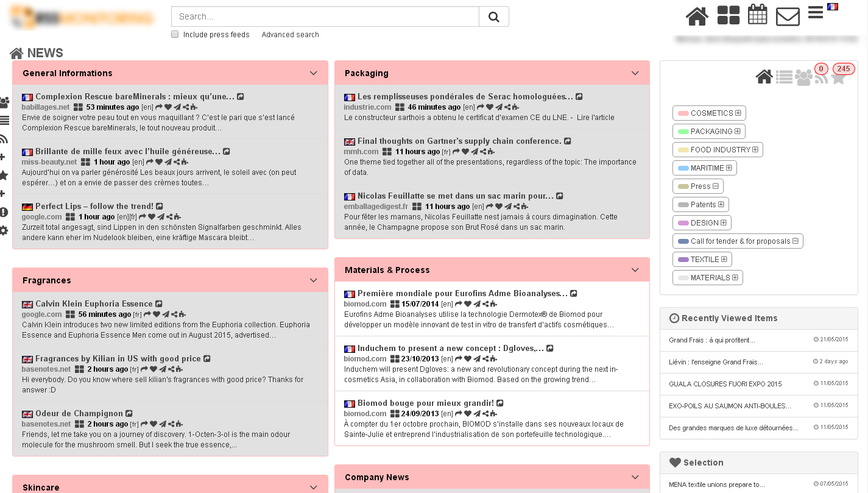
Task: Click paper plane icon on Brillante de mille article
Action: (x=167, y=162)
